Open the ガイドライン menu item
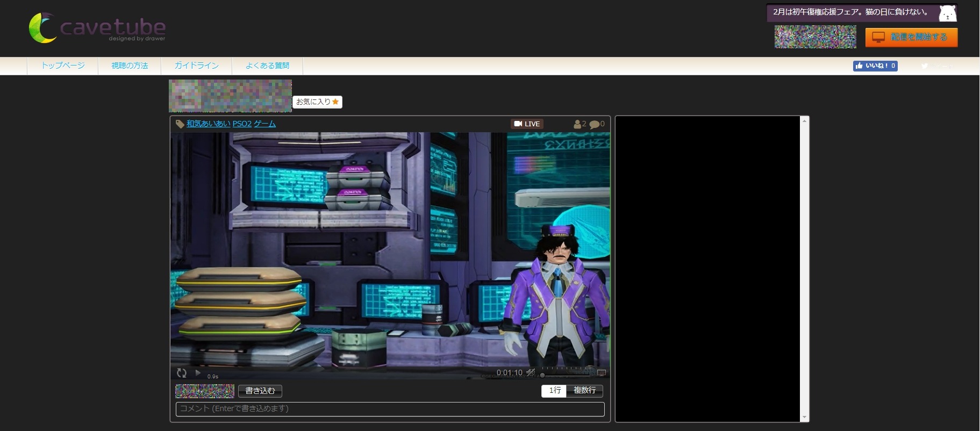Screen dimensions: 980x431 click(196, 66)
